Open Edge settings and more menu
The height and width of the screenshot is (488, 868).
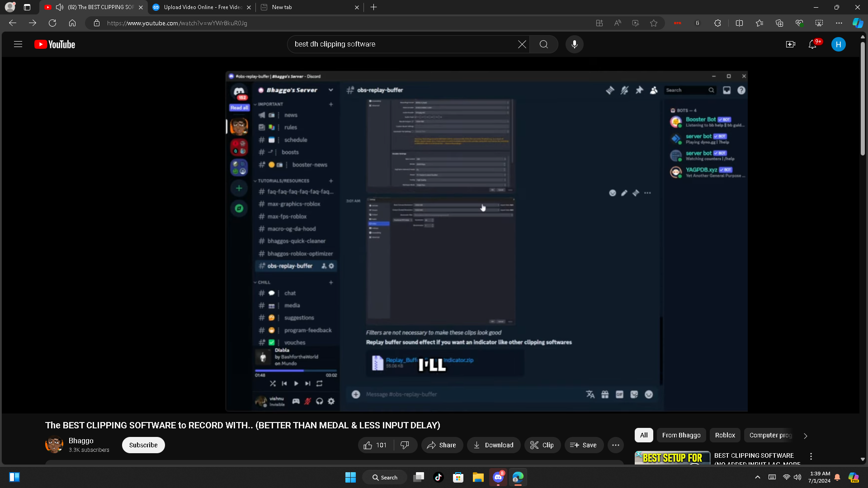[x=839, y=23]
